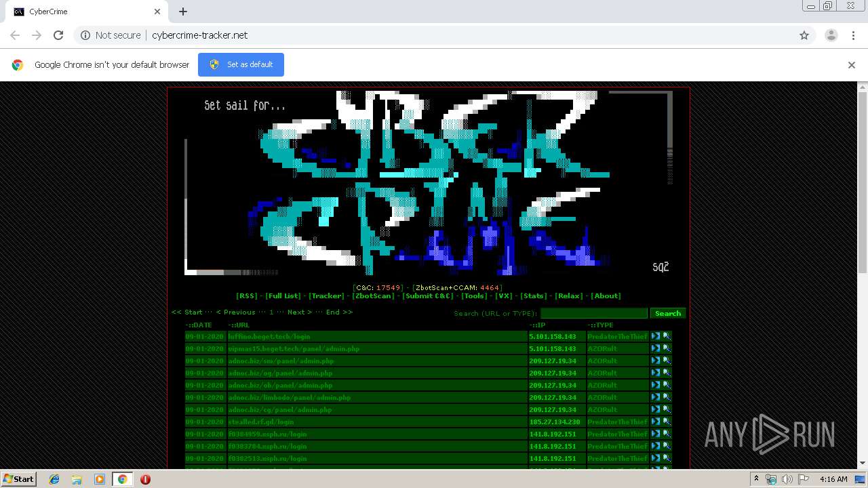Viewport: 868px width, 488px height.
Task: Click the magnifier icon in the vipmas15.beget.tech row
Action: click(667, 348)
